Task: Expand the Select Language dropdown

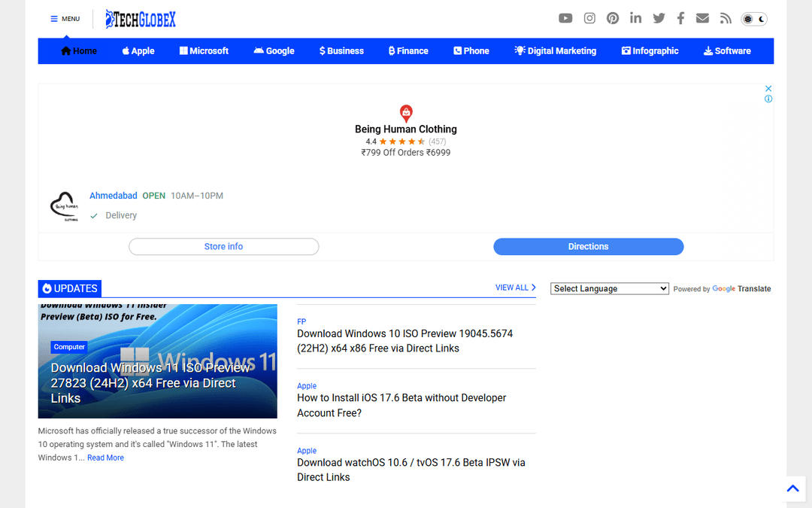Action: (610, 289)
